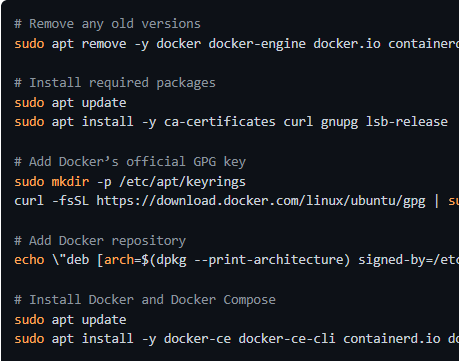Viewport: 459px width, 361px height.
Task: Click the comment '# Install required packages'
Action: (x=115, y=83)
